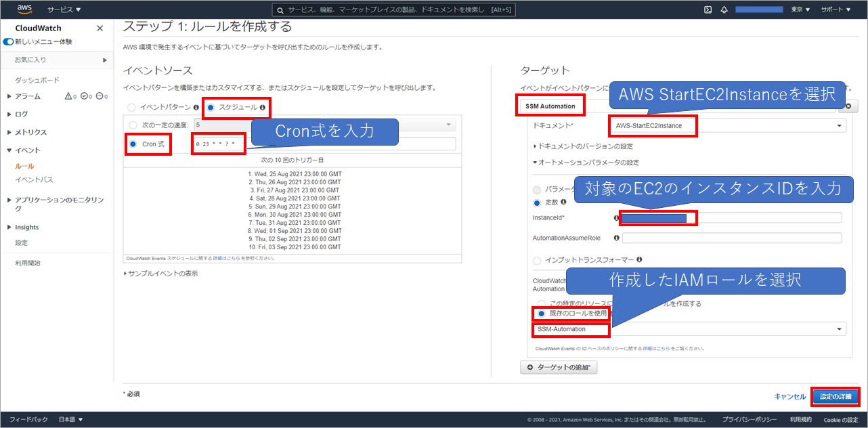Click info icon next to 定数
The height and width of the screenshot is (428, 868).
pos(563,202)
